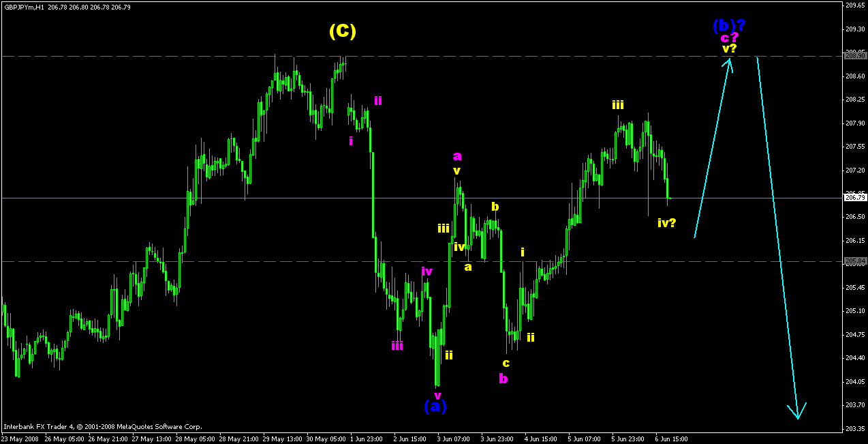Select the yellow iv? wave label
868x444 pixels.
tap(666, 222)
